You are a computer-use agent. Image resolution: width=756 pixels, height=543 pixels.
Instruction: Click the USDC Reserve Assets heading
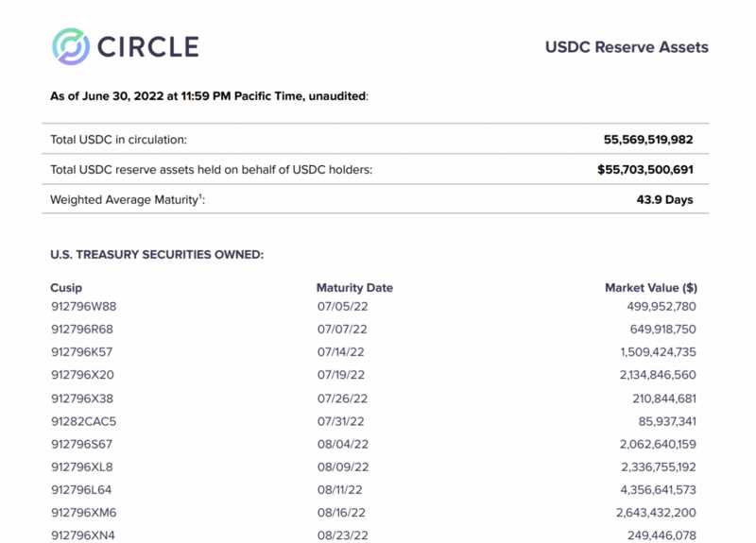[x=626, y=47]
